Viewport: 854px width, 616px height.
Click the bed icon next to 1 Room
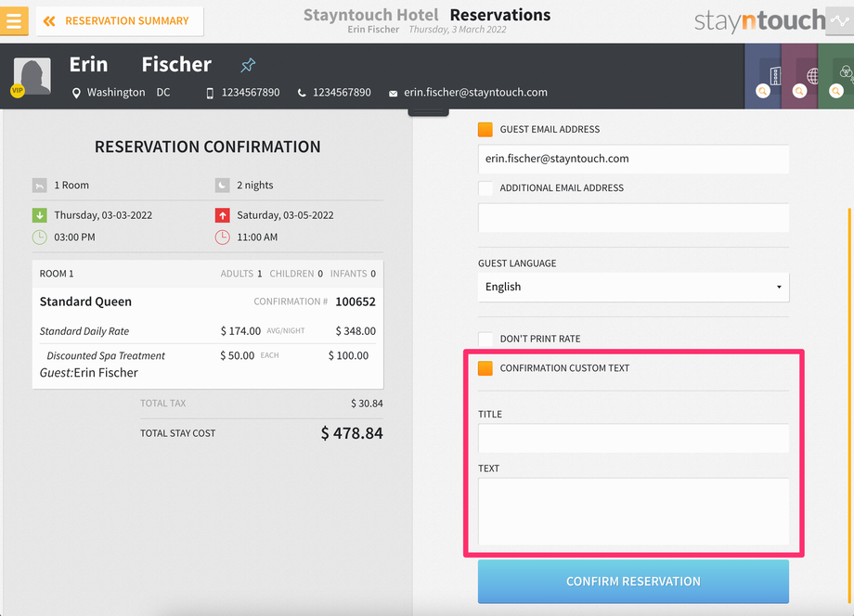39,186
